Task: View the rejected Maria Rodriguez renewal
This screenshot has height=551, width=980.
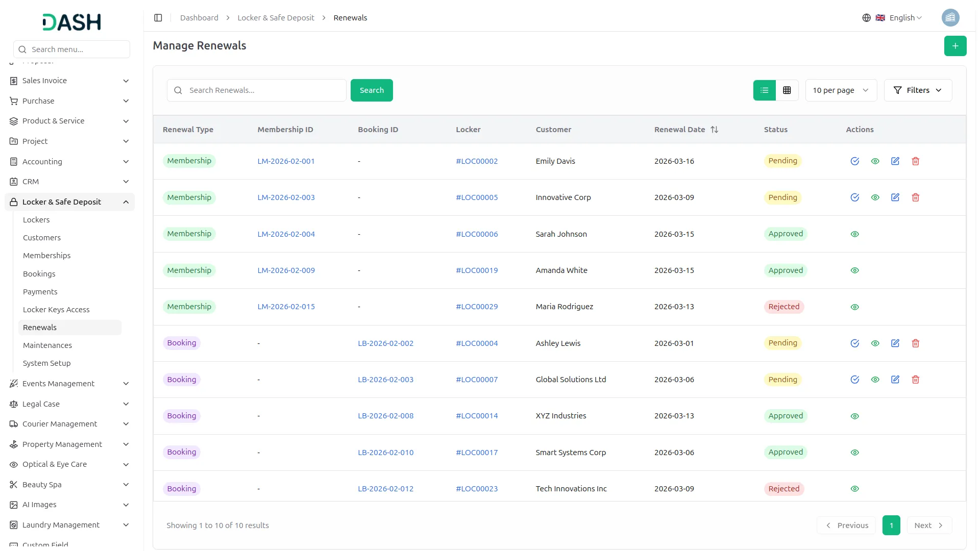Action: pyautogui.click(x=855, y=307)
